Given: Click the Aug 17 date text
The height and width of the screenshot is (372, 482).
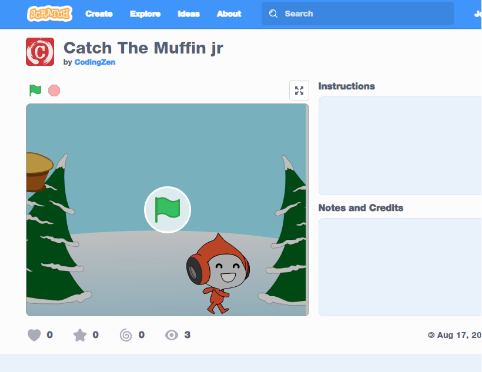Looking at the screenshot, I should point(459,335).
